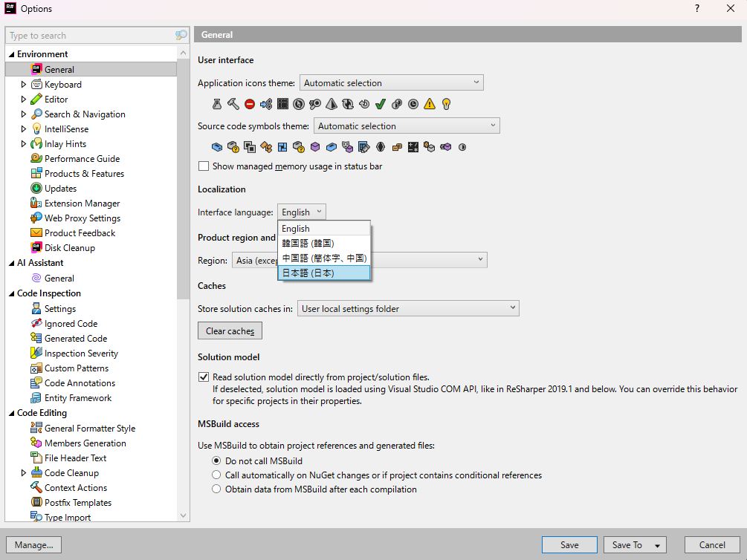Click the Keyboard icon in the tree
The width and height of the screenshot is (747, 560).
tap(36, 84)
